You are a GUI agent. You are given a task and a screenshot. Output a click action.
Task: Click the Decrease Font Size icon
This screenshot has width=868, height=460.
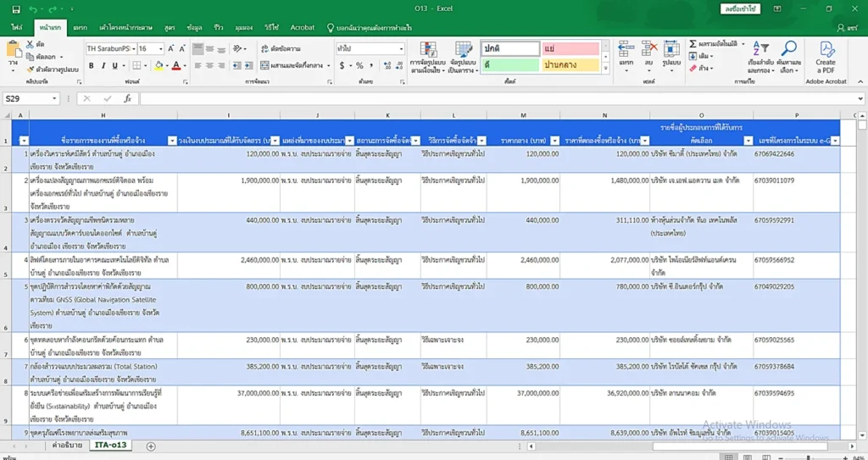(183, 49)
